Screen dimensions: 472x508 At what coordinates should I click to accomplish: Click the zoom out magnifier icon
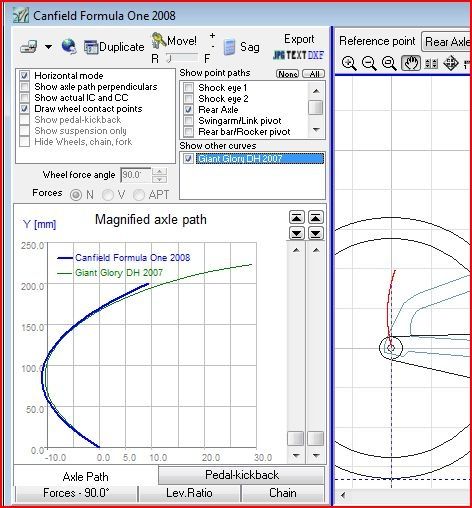pos(369,63)
